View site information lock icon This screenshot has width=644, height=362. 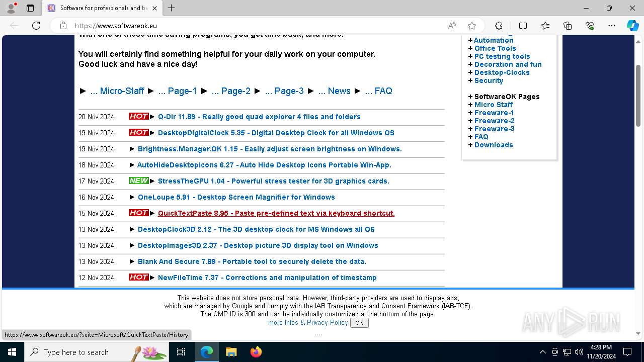click(x=63, y=26)
